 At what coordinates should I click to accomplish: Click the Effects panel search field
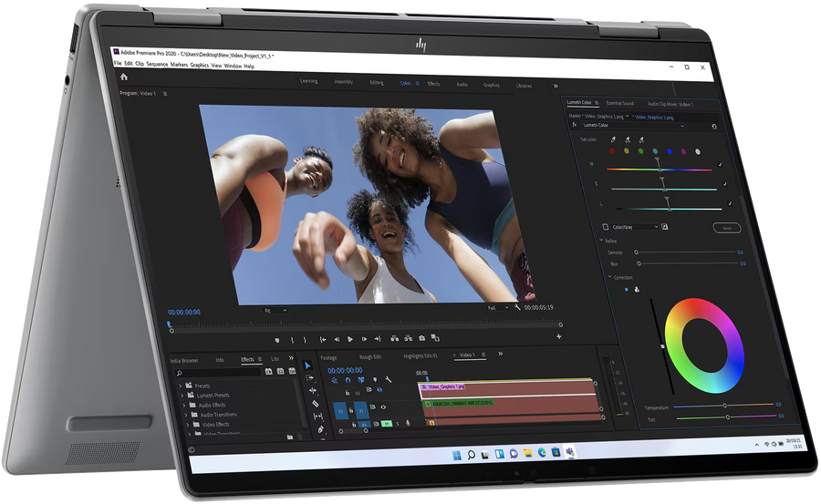[218, 373]
